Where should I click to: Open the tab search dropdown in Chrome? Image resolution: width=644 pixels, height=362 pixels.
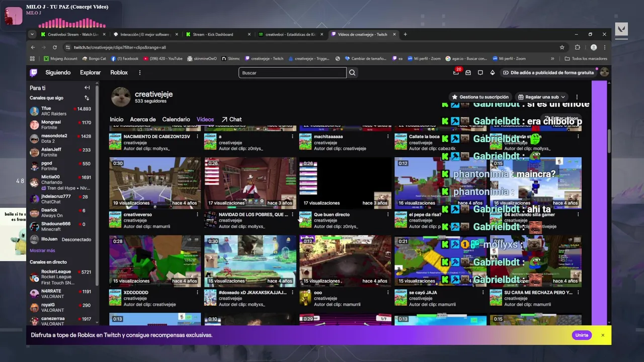[32, 34]
